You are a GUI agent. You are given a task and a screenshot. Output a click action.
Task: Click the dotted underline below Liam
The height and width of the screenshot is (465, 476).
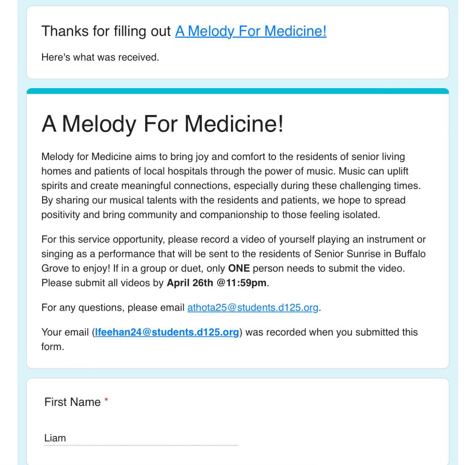141,445
